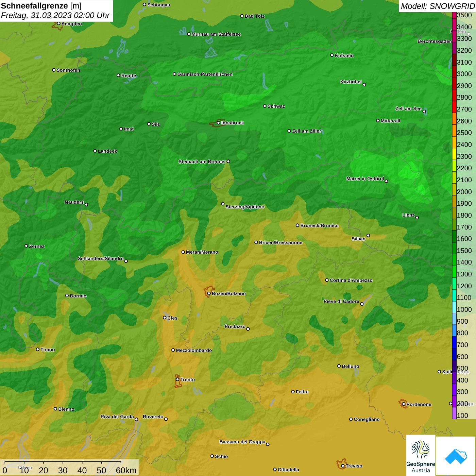Click the legend value 3500
Image resolution: width=476 pixels, height=476 pixels.
[464, 15]
